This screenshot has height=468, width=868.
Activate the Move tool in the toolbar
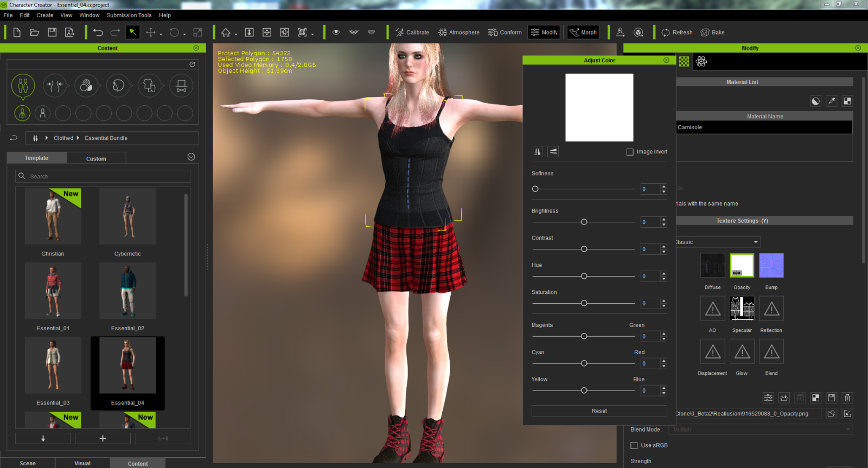(151, 33)
